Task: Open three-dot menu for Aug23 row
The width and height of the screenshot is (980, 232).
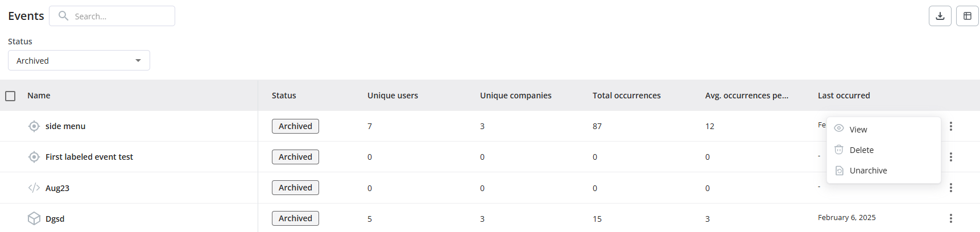Action: coord(951,188)
